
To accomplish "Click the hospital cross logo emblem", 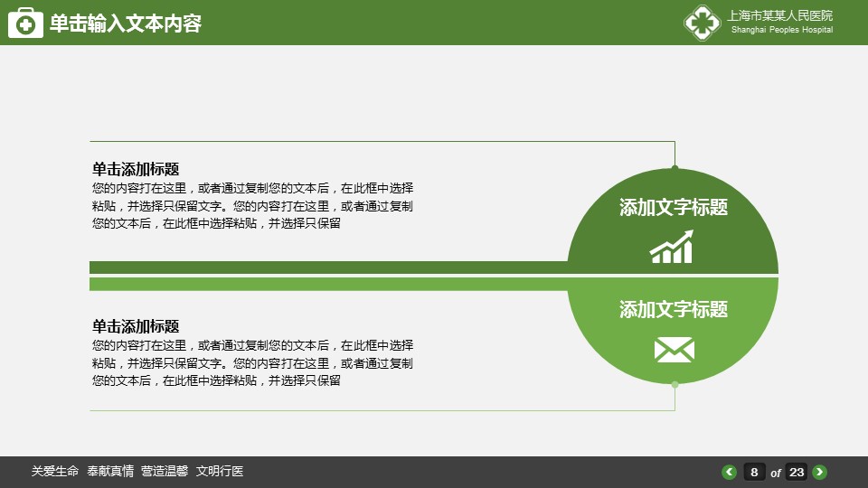I will pyautogui.click(x=702, y=23).
